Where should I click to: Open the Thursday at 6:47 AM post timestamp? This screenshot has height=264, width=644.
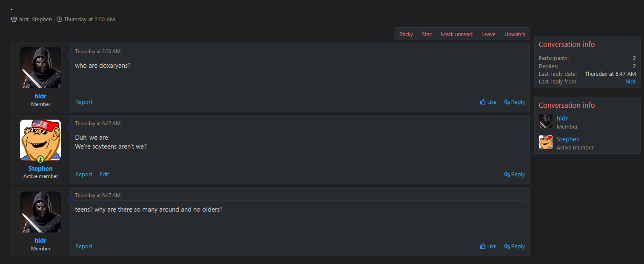pyautogui.click(x=97, y=195)
